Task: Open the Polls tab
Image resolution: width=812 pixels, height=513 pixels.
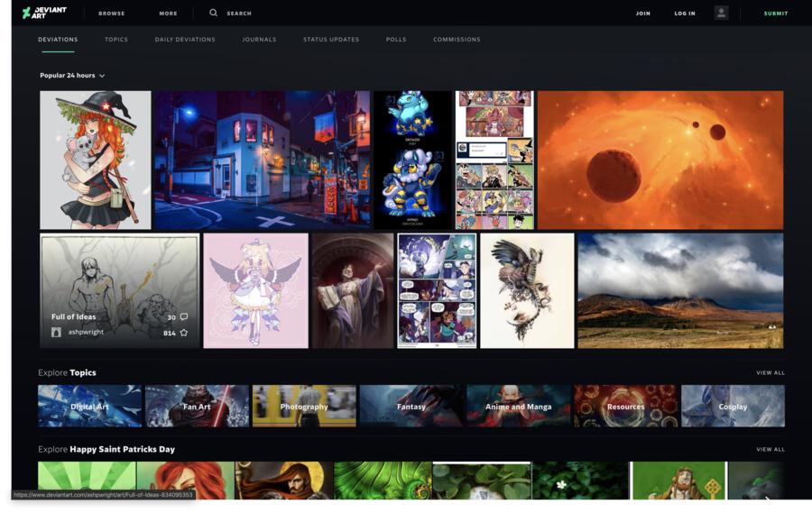Action: [x=396, y=40]
